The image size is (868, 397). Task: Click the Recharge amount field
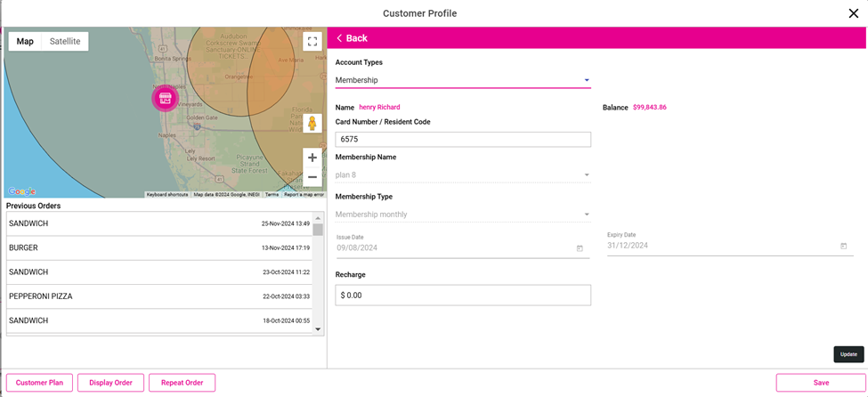[462, 296]
